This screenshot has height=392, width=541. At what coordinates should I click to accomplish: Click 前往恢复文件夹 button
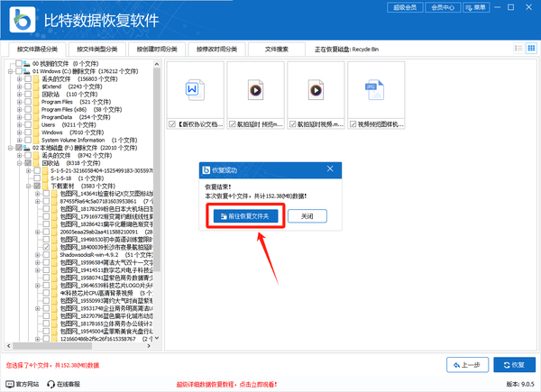click(245, 216)
